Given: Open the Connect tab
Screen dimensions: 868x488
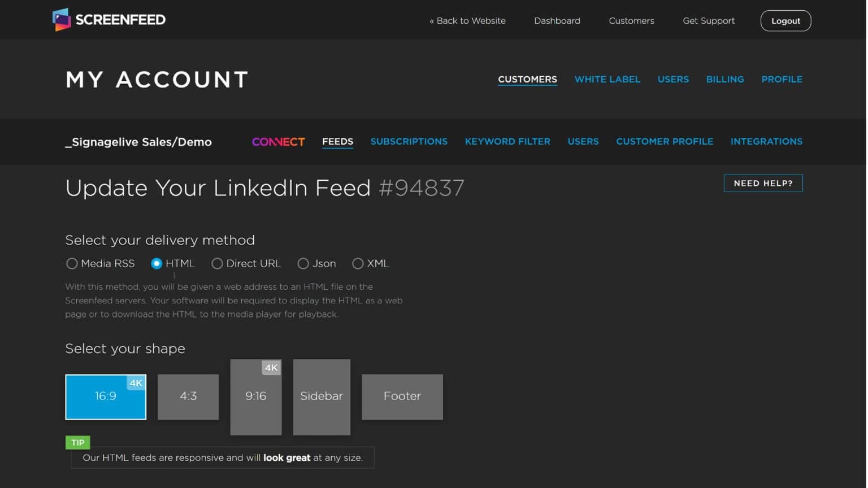Looking at the screenshot, I should [x=278, y=142].
